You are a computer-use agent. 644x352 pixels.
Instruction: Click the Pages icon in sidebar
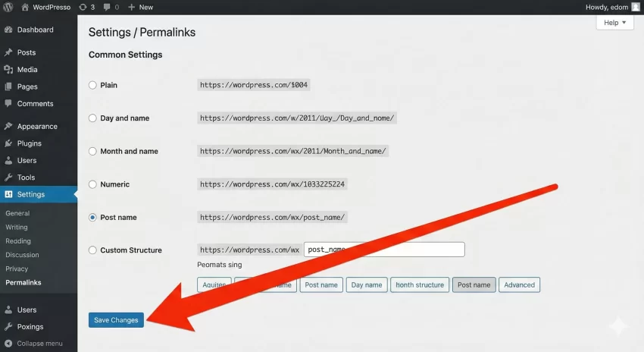[8, 86]
